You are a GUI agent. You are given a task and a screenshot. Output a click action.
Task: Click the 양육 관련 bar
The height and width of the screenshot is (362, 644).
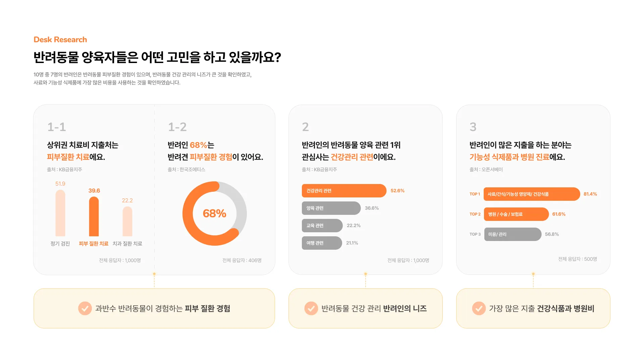pos(331,208)
